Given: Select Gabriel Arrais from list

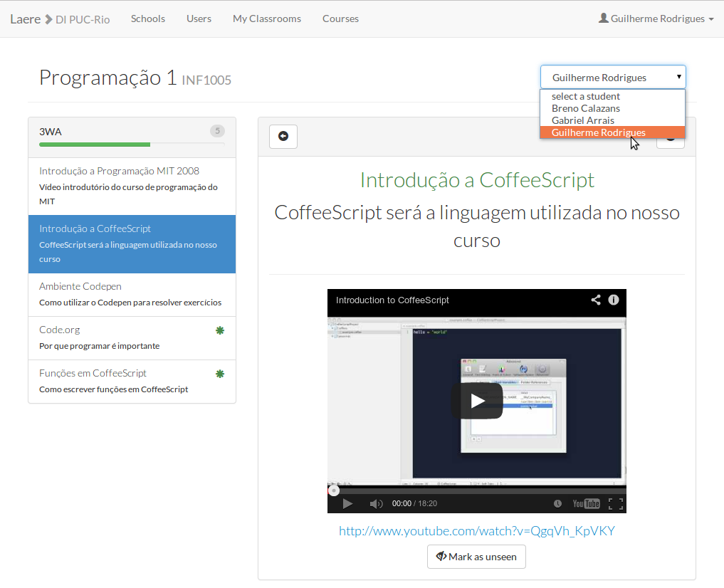Looking at the screenshot, I should [612, 120].
